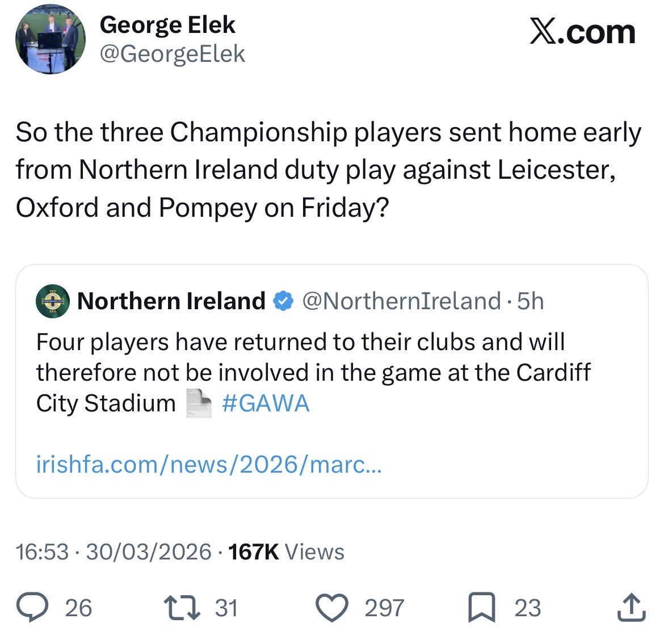Viewport: 664px width, 644px height.
Task: Open the share upload icon
Action: click(631, 608)
